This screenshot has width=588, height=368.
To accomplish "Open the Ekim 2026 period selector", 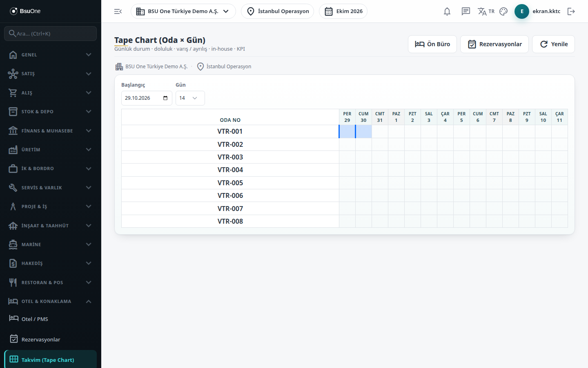I will click(343, 11).
